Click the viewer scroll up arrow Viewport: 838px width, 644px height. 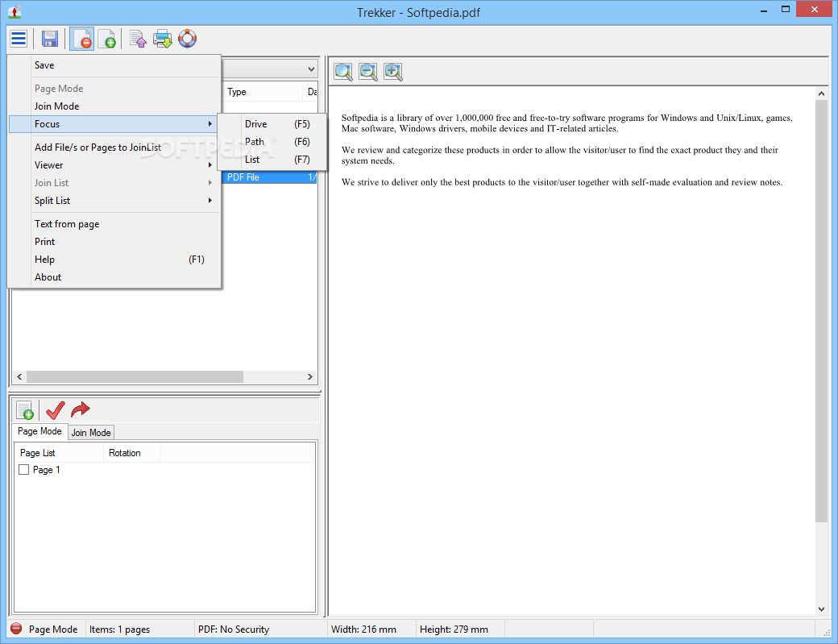click(821, 93)
